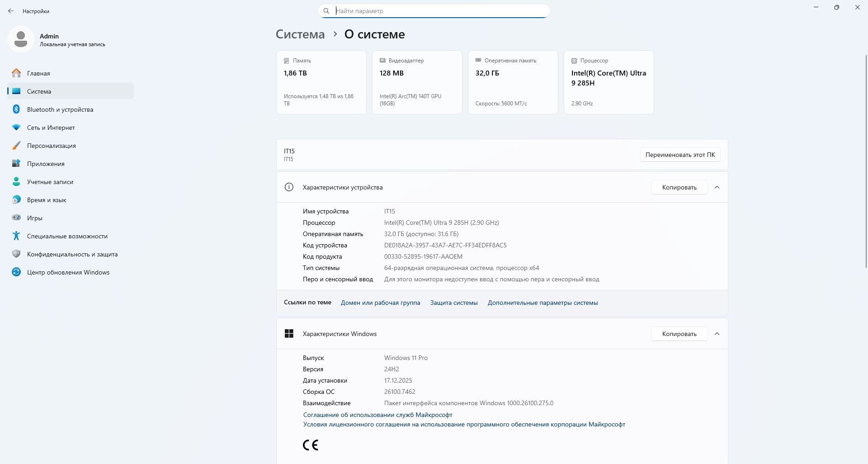Image resolution: width=868 pixels, height=464 pixels.
Task: Open Защита системы link
Action: click(454, 303)
